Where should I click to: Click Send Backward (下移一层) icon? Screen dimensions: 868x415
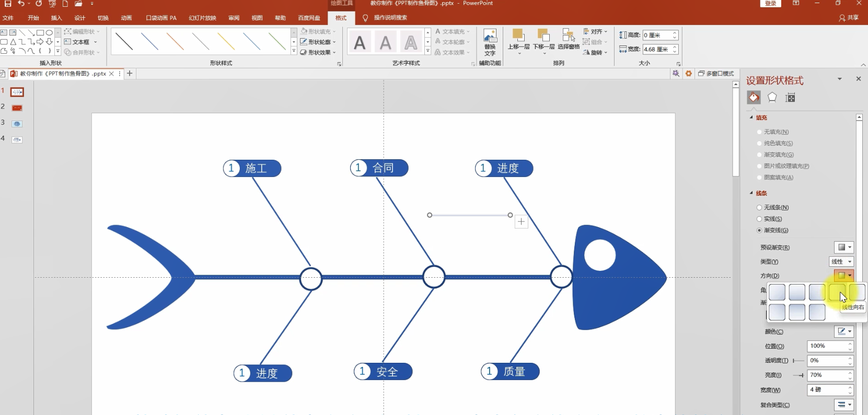[543, 41]
